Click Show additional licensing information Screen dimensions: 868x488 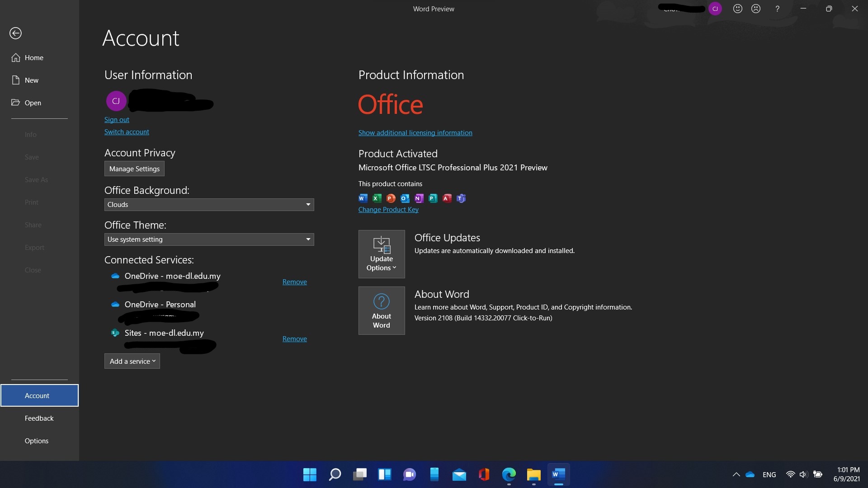pos(415,132)
